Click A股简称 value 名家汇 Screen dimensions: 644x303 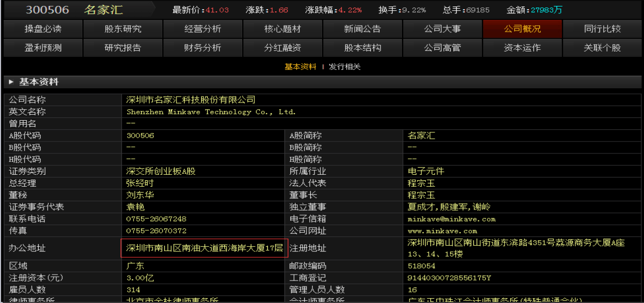pyautogui.click(x=421, y=136)
